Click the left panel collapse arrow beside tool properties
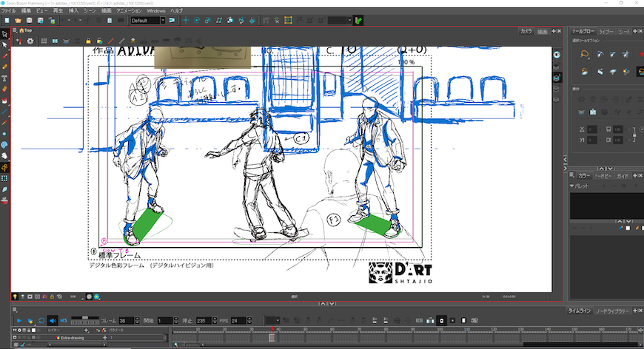The image size is (644, 349). pos(565,159)
